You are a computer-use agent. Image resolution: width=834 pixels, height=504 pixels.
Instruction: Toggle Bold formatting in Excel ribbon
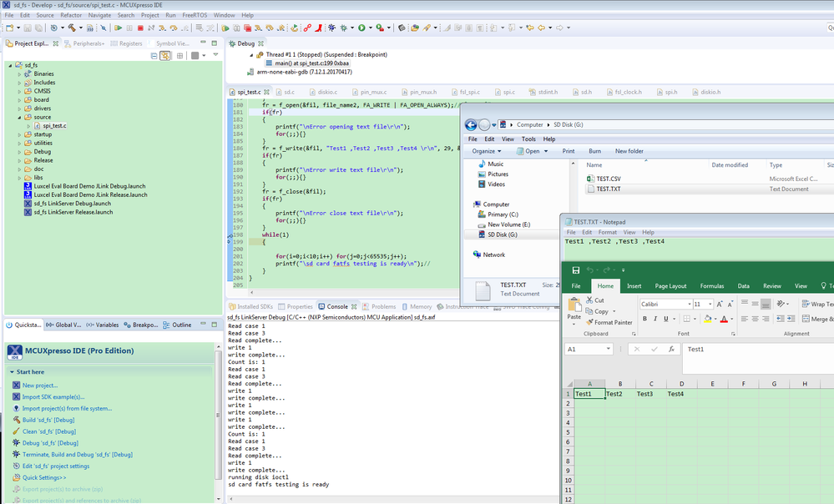click(644, 319)
